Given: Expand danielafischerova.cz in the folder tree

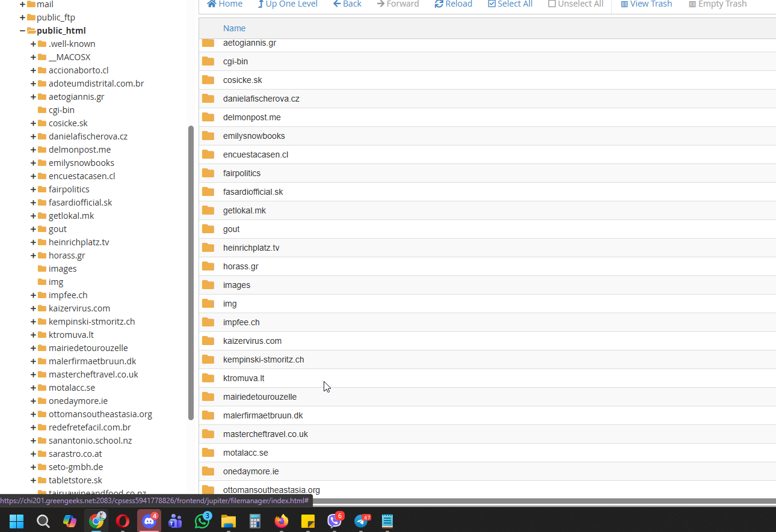Looking at the screenshot, I should click(34, 136).
